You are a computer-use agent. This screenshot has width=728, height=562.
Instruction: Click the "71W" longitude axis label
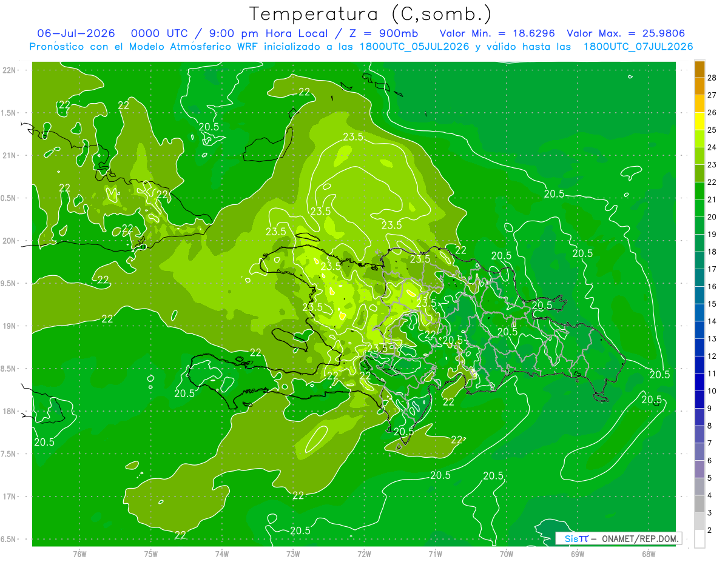[x=435, y=553]
